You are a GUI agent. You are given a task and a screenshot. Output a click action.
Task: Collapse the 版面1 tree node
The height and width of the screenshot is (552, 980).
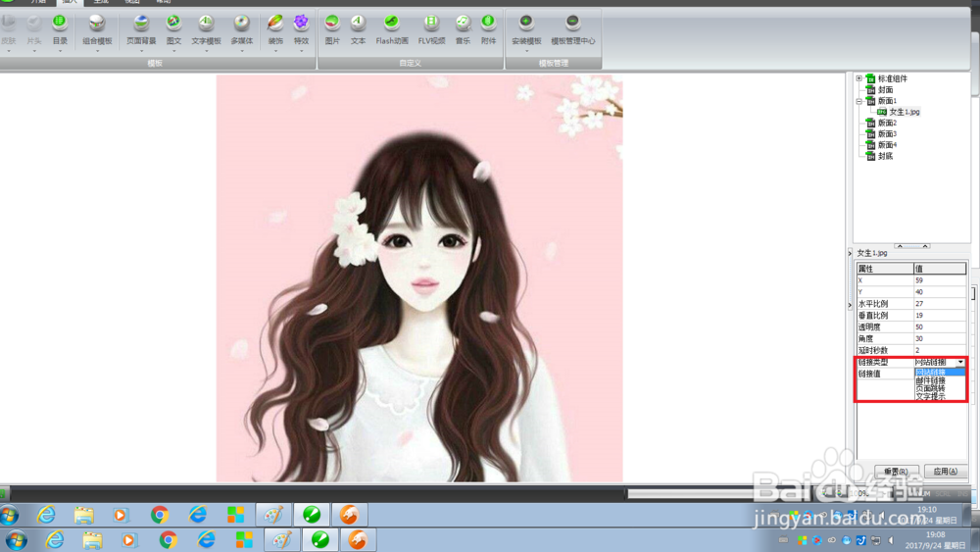tap(859, 101)
